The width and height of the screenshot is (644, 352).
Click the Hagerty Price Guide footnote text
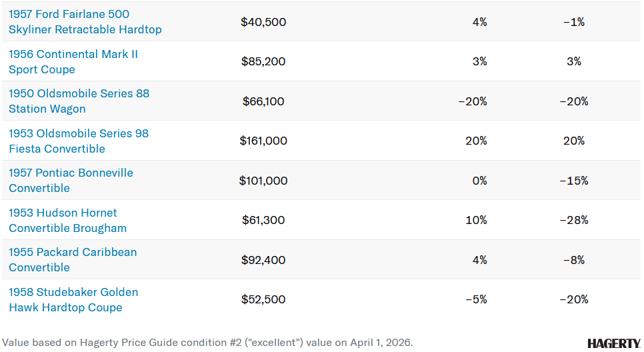pos(207,343)
